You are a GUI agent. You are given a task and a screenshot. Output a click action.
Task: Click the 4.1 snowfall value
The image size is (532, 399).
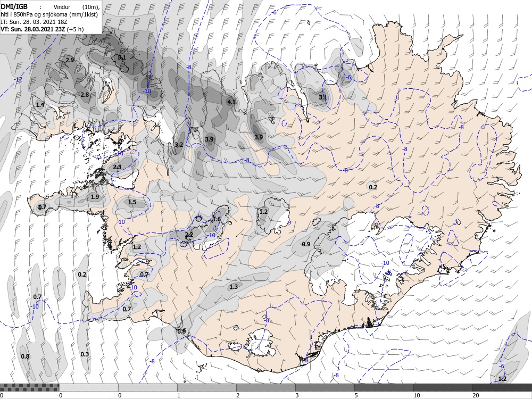(x=231, y=102)
